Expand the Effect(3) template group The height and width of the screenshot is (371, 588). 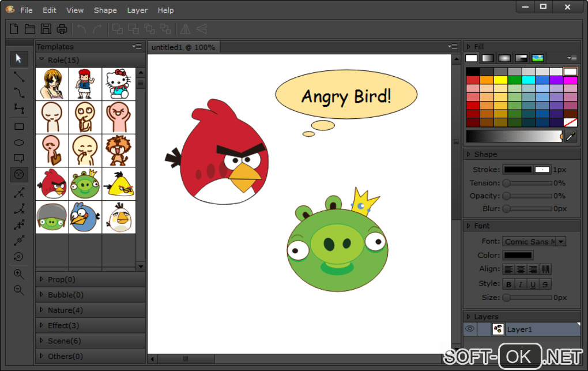tap(90, 325)
